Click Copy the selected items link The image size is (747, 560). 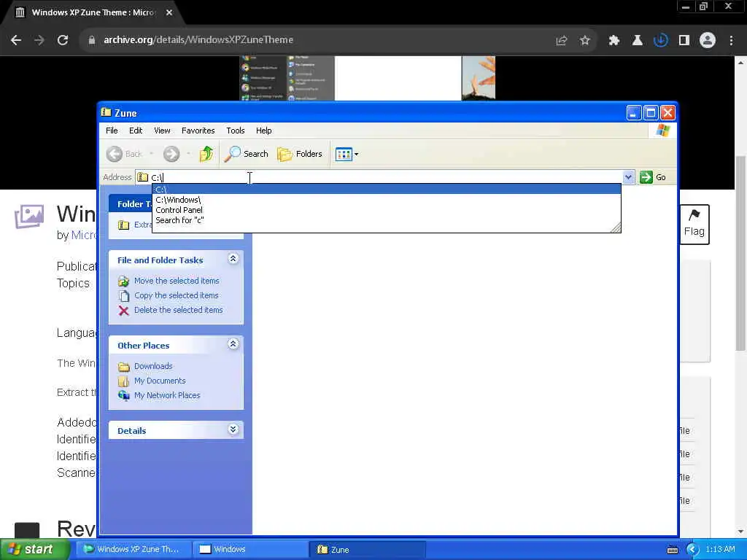pos(177,295)
